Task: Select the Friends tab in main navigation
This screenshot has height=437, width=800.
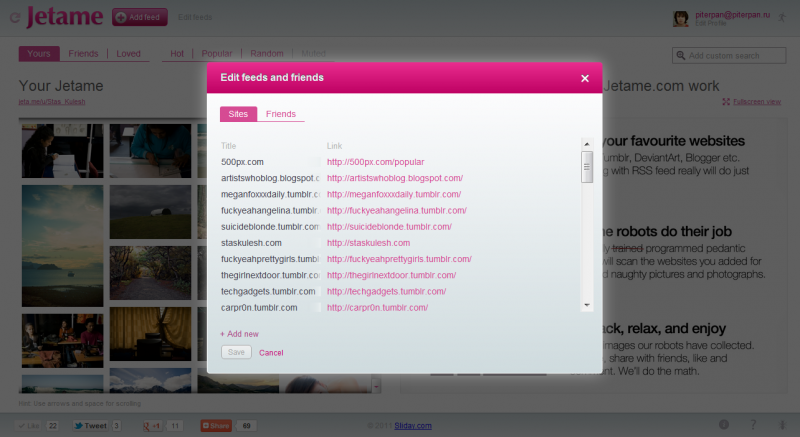Action: pyautogui.click(x=83, y=54)
